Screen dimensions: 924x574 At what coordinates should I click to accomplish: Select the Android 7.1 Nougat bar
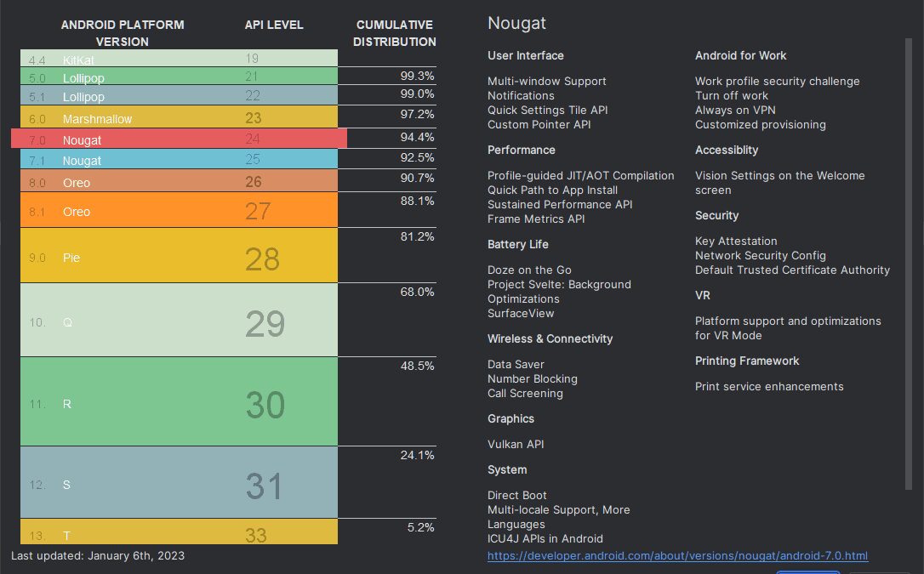(179, 160)
